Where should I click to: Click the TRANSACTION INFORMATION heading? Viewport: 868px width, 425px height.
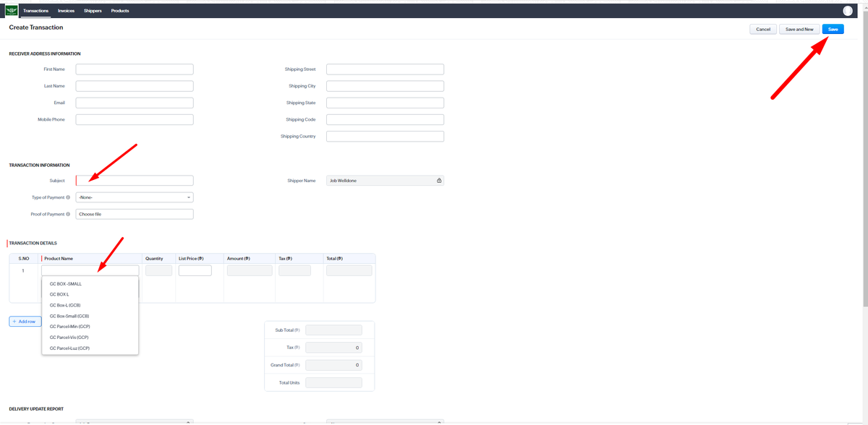(x=39, y=166)
